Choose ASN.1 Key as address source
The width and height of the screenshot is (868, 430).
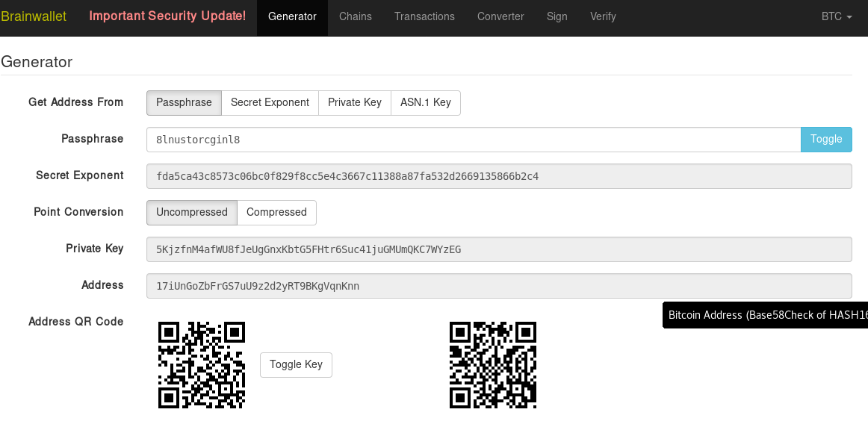tap(426, 103)
